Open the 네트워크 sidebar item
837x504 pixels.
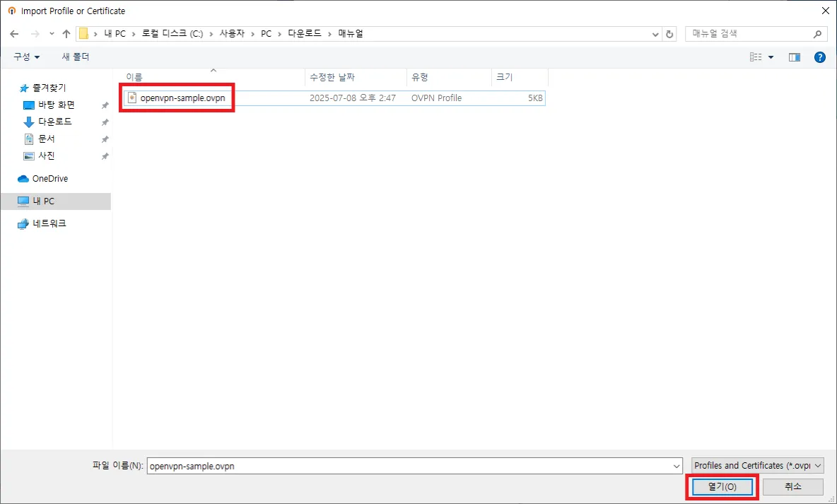pos(49,223)
